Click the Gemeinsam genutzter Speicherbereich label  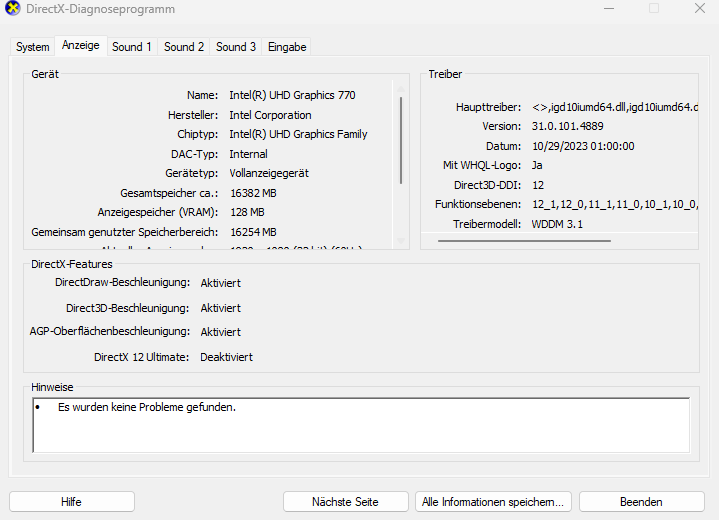tap(125, 232)
